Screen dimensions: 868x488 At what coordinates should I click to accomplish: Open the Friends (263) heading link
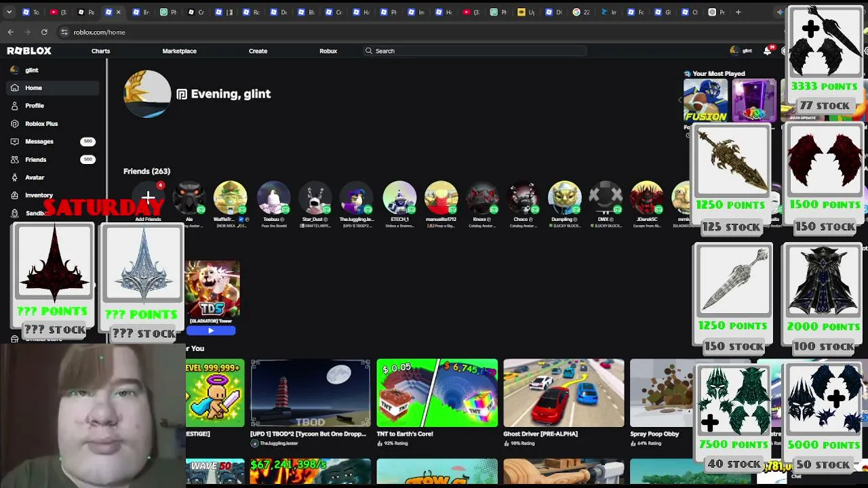[146, 171]
